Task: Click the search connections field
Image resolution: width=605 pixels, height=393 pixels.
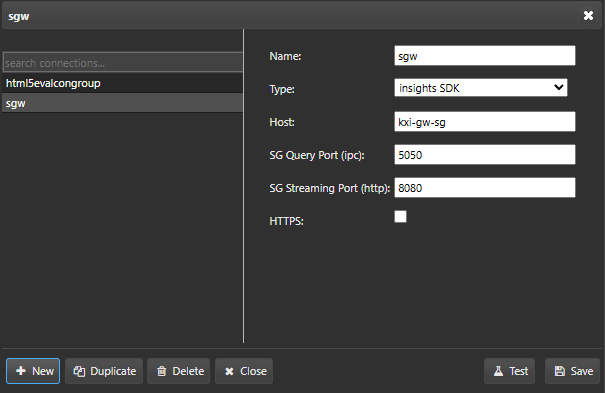Action: coord(123,62)
